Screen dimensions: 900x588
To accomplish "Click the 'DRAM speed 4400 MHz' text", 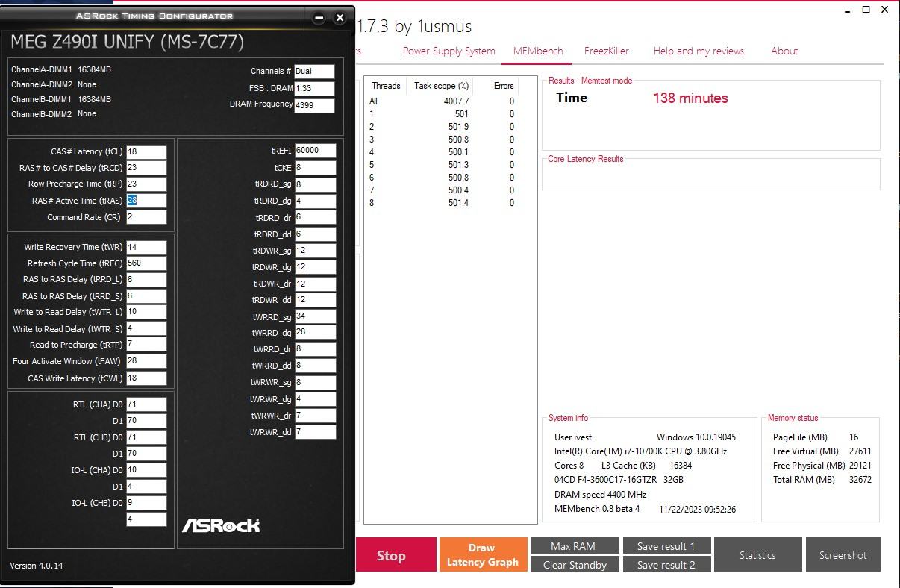I will [x=601, y=495].
